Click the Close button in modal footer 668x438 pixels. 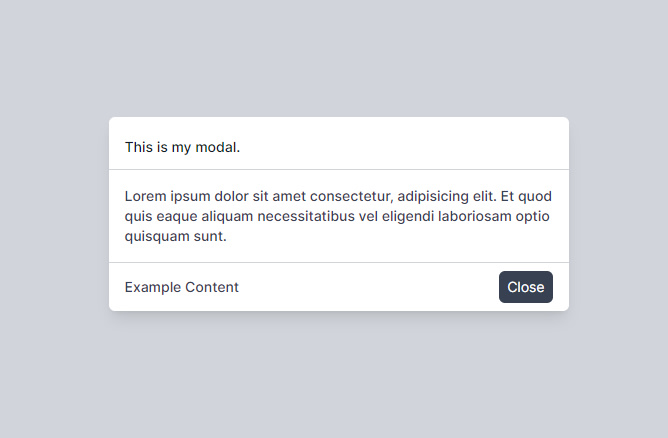coord(525,287)
